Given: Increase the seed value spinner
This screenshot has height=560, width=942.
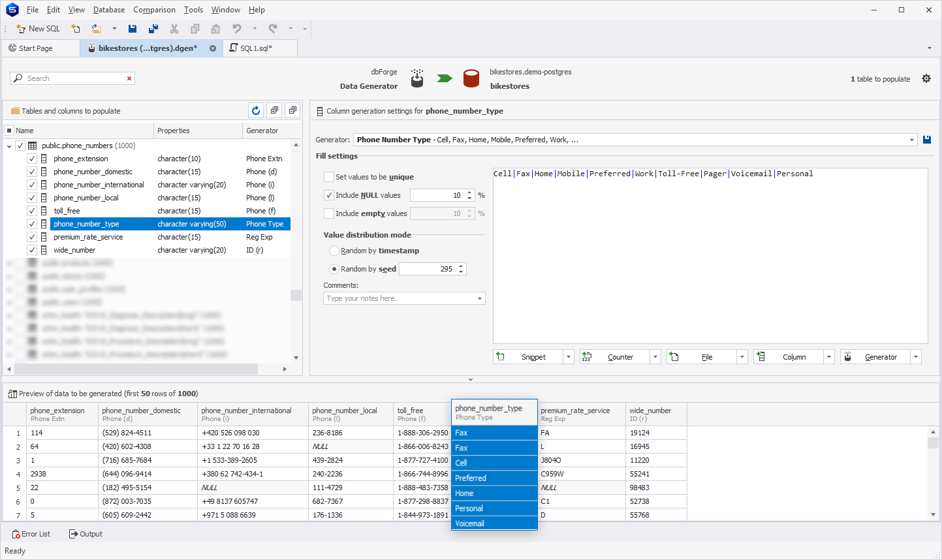Looking at the screenshot, I should coord(461,266).
